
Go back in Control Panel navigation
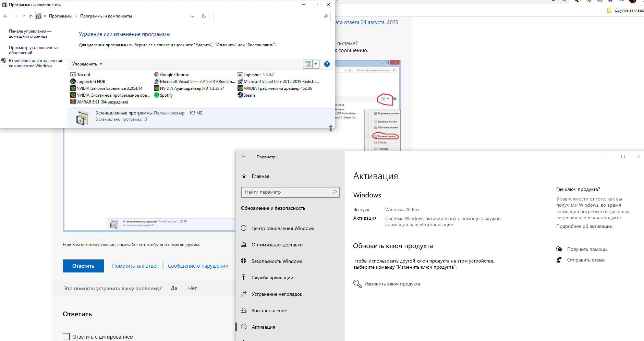5,16
